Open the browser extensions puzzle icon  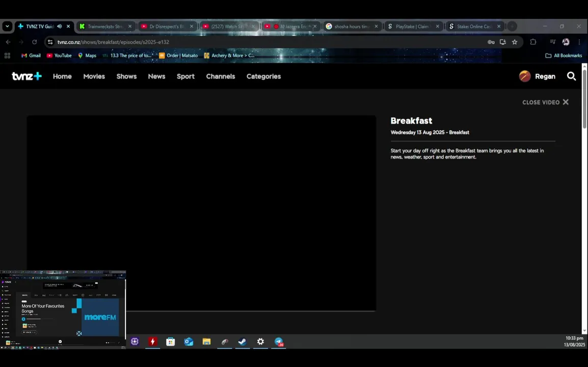[533, 42]
